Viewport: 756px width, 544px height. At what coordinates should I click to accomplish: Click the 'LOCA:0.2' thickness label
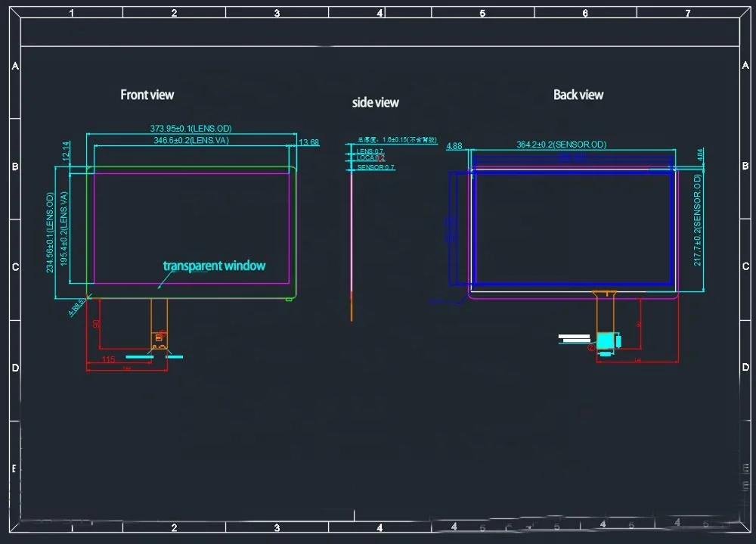(x=370, y=158)
